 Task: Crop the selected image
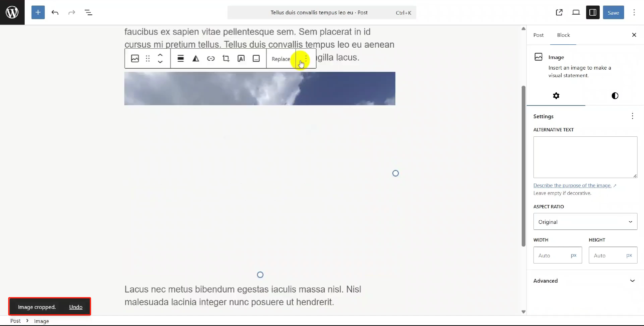pos(226,58)
